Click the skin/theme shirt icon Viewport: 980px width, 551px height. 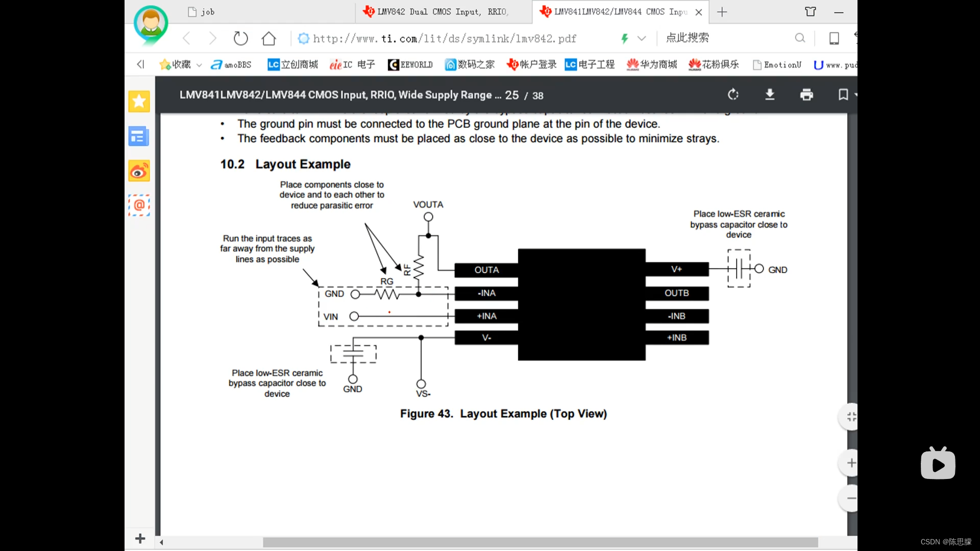click(811, 11)
